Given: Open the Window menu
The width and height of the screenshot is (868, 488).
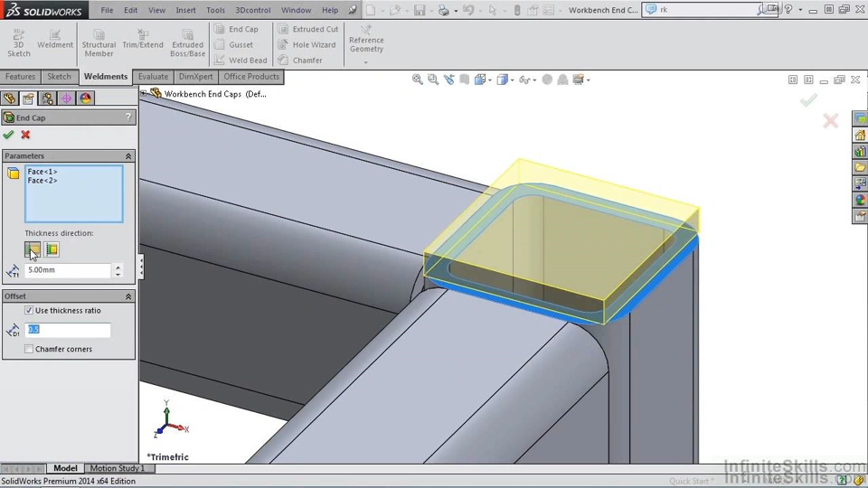Looking at the screenshot, I should (297, 10).
